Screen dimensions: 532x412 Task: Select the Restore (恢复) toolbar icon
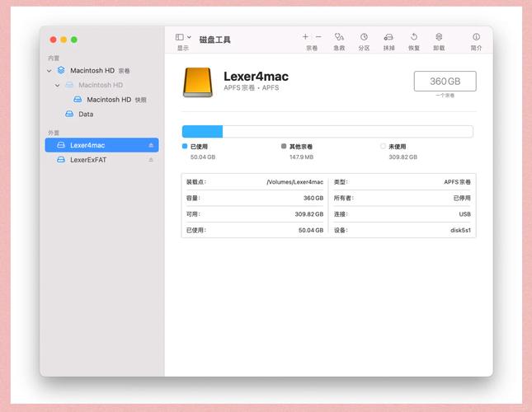[x=414, y=36]
